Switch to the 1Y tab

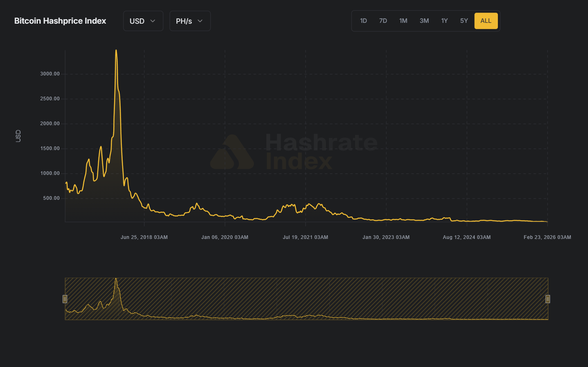444,20
